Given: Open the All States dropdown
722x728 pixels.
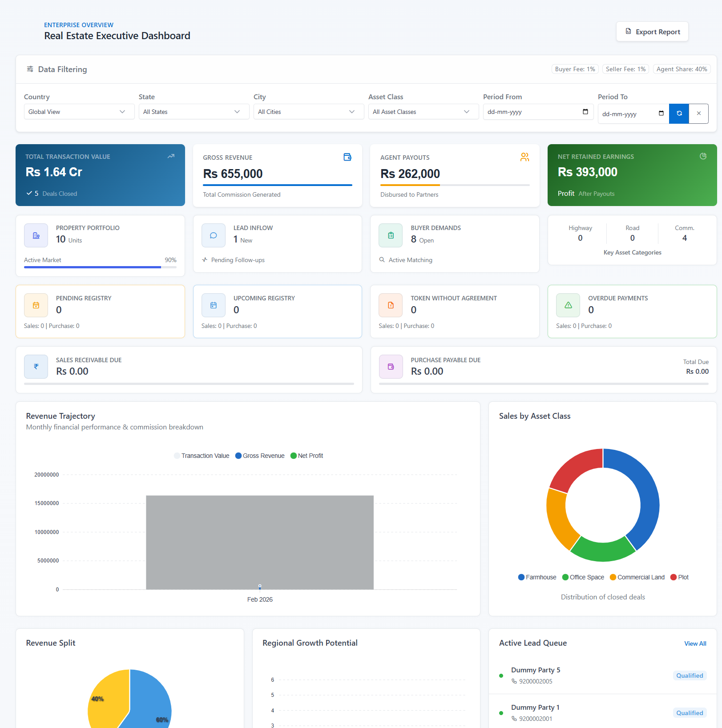Looking at the screenshot, I should [194, 112].
